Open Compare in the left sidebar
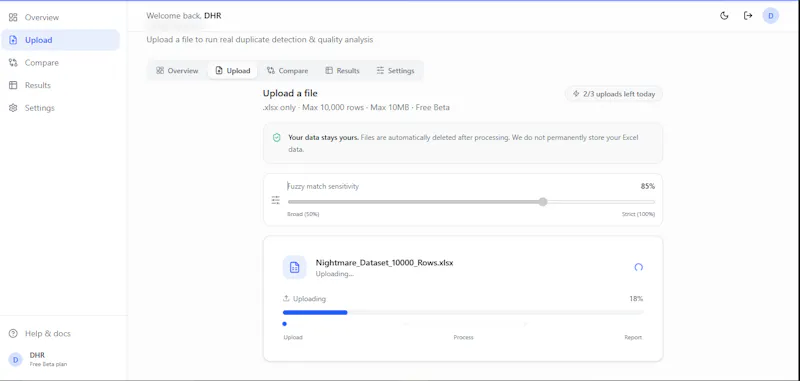 click(60, 63)
